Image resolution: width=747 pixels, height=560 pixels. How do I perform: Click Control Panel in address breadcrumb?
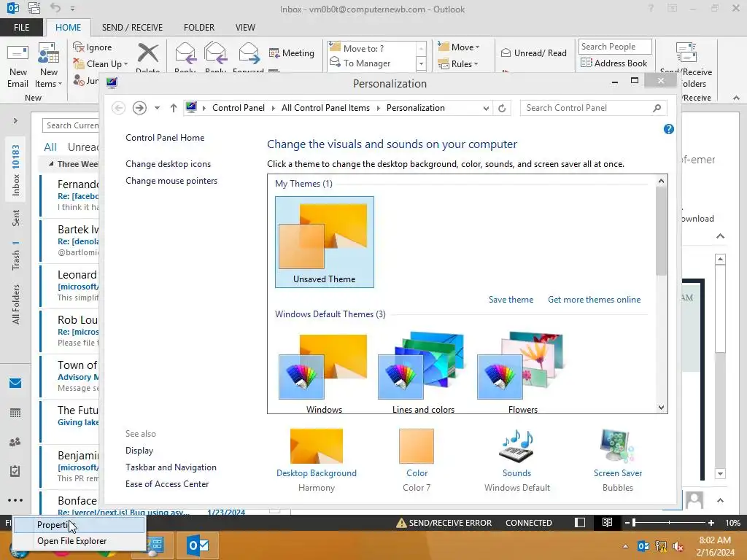coord(239,108)
